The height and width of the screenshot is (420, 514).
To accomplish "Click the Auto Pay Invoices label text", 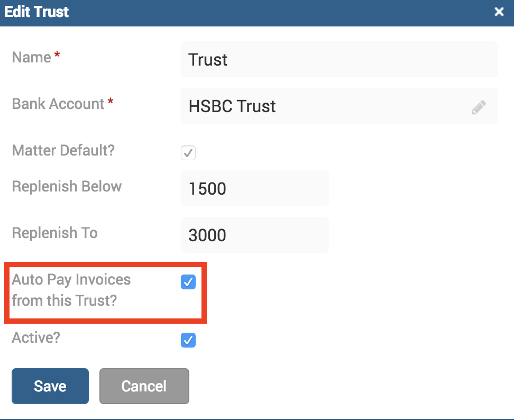I will [x=71, y=290].
